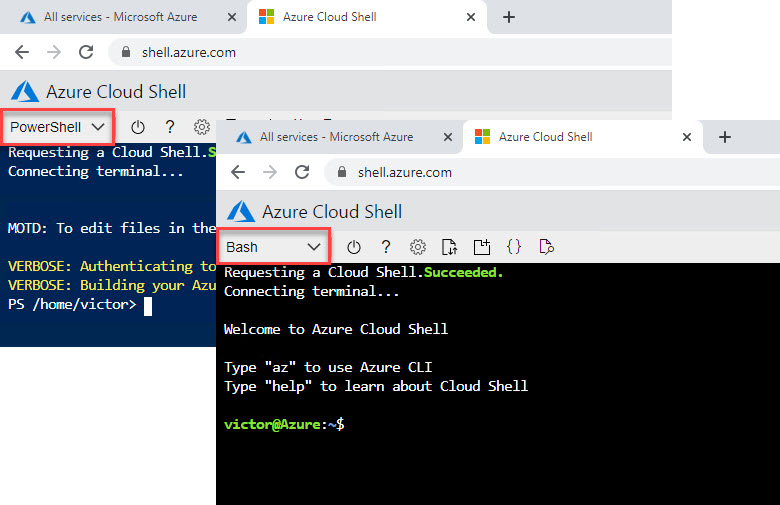Viewport: 780px width, 505px height.
Task: Open help in the Bash window toolbar
Action: tap(386, 247)
